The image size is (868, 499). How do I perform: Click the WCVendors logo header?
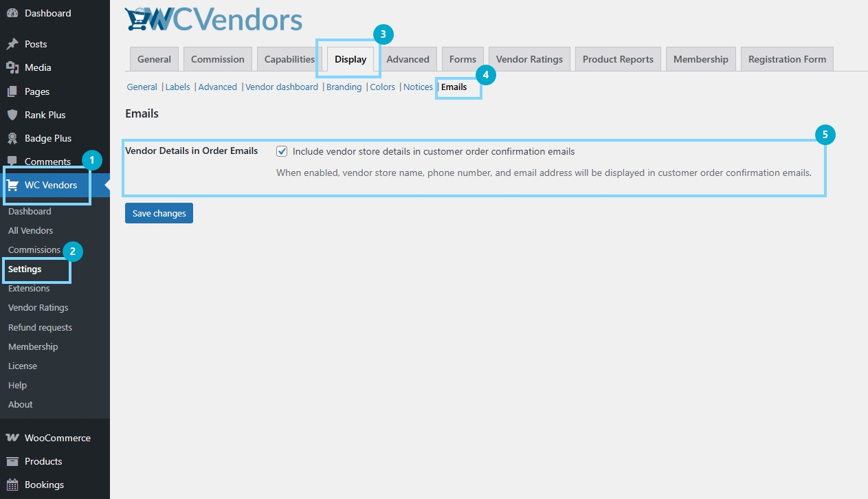214,20
